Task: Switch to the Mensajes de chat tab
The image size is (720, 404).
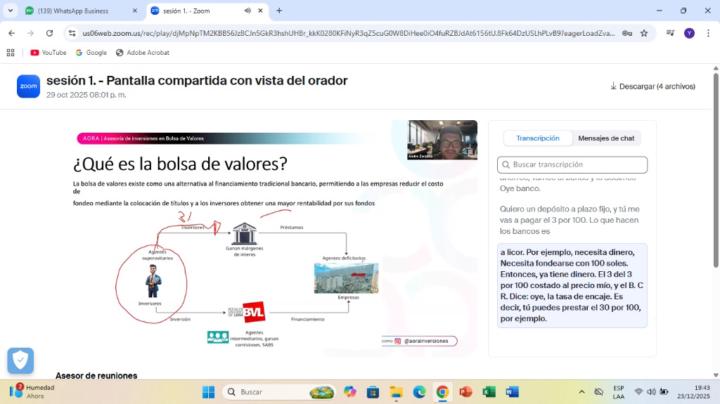Action: point(606,138)
